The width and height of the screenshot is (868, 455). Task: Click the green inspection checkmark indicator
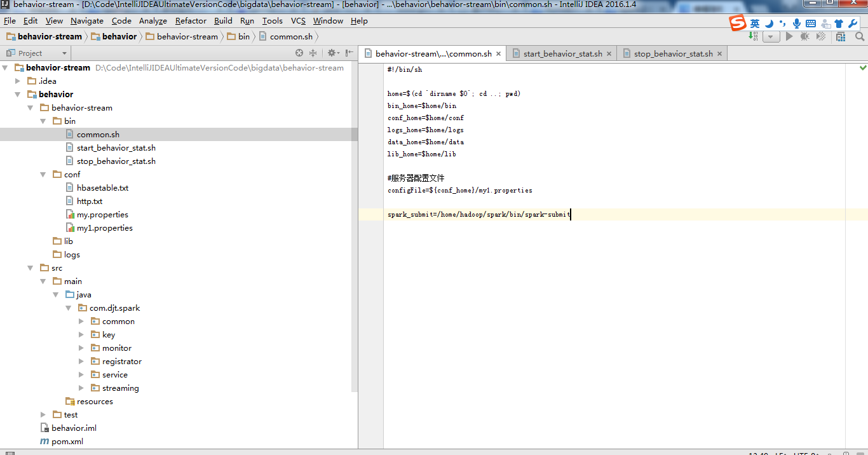click(x=863, y=67)
